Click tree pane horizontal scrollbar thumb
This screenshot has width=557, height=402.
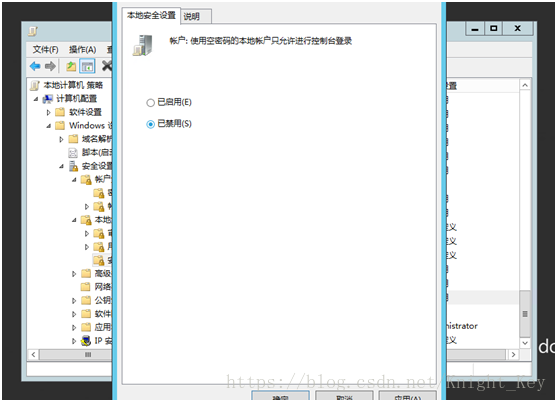[75, 354]
